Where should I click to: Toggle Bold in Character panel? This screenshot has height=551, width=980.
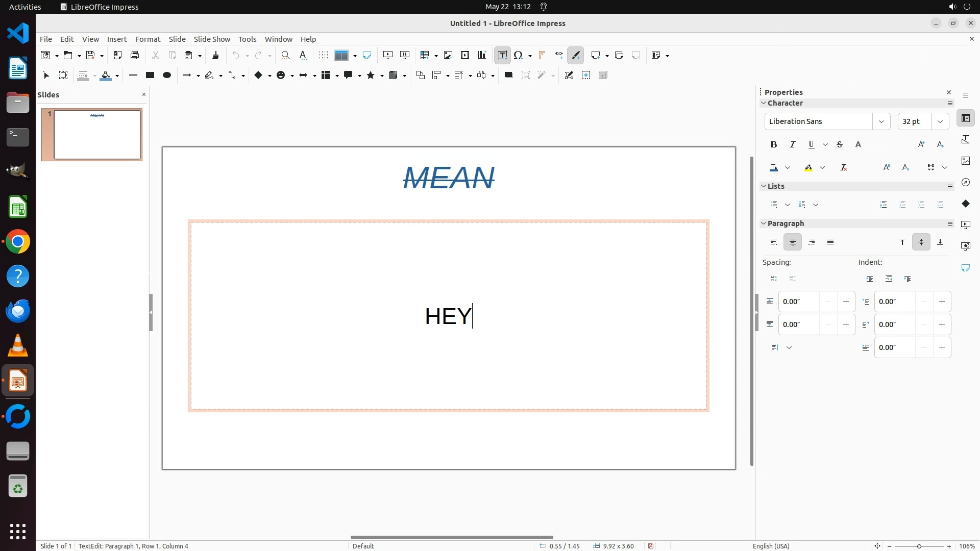click(x=774, y=145)
